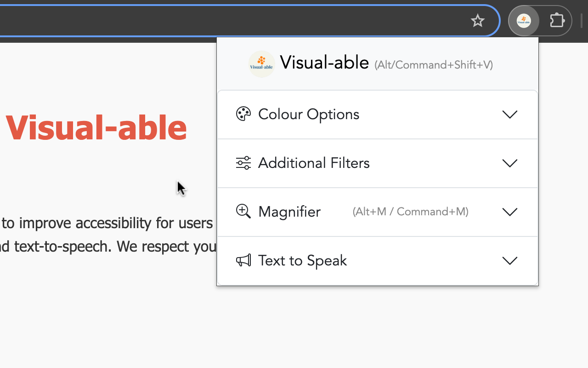Click the Magnifier zoom-in icon
588x368 pixels.
point(243,212)
